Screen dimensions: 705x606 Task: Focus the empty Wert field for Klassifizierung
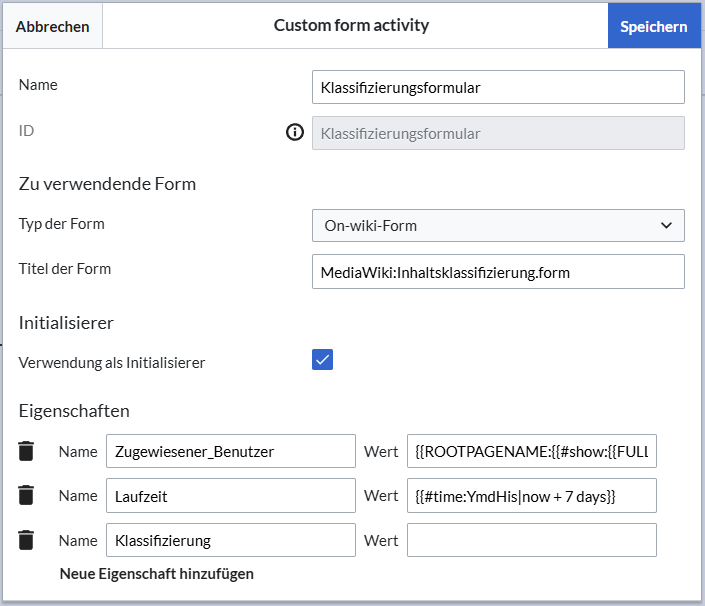(531, 541)
